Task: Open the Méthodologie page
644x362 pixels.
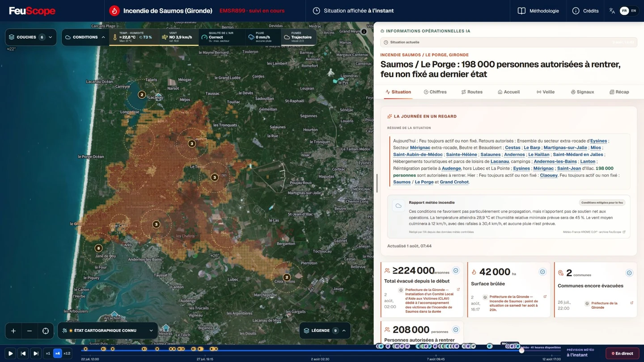Action: tap(538, 11)
